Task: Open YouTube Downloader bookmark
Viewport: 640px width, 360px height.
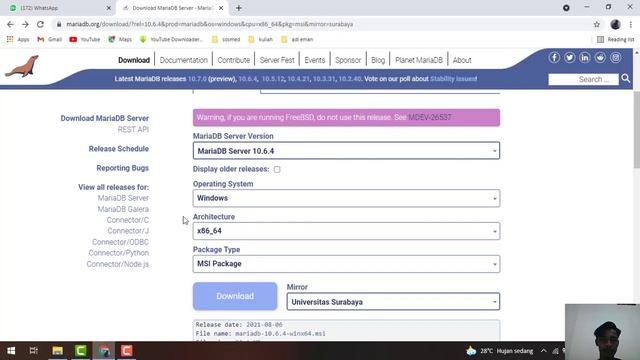Action: [171, 40]
